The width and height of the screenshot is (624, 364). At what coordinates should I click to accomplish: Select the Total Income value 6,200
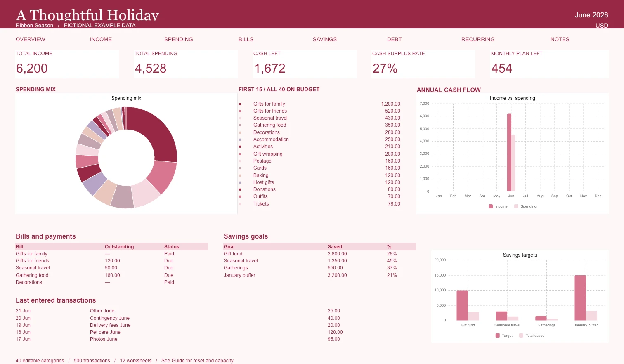click(32, 69)
